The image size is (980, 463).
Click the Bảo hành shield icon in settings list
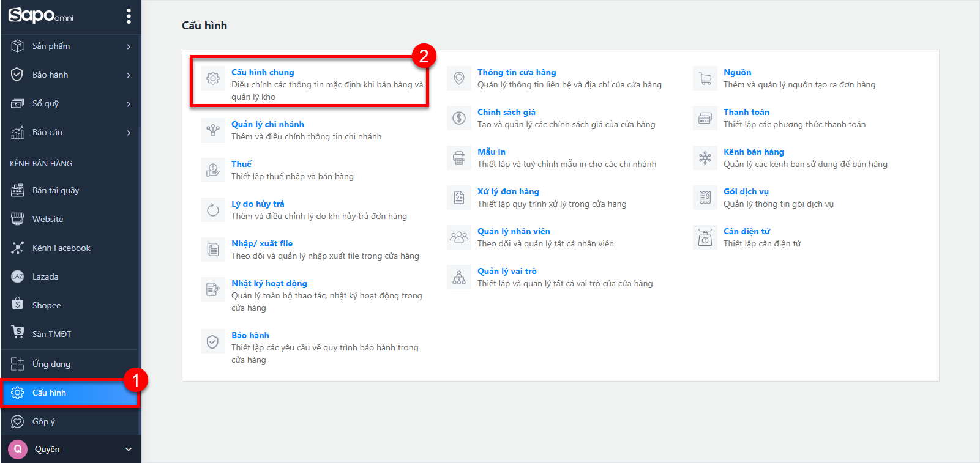pos(213,341)
